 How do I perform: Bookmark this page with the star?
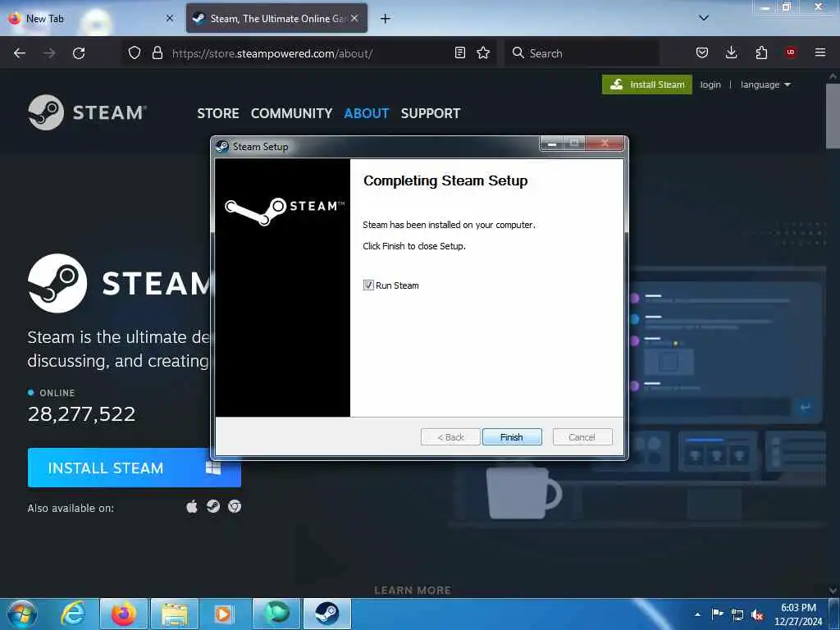483,53
